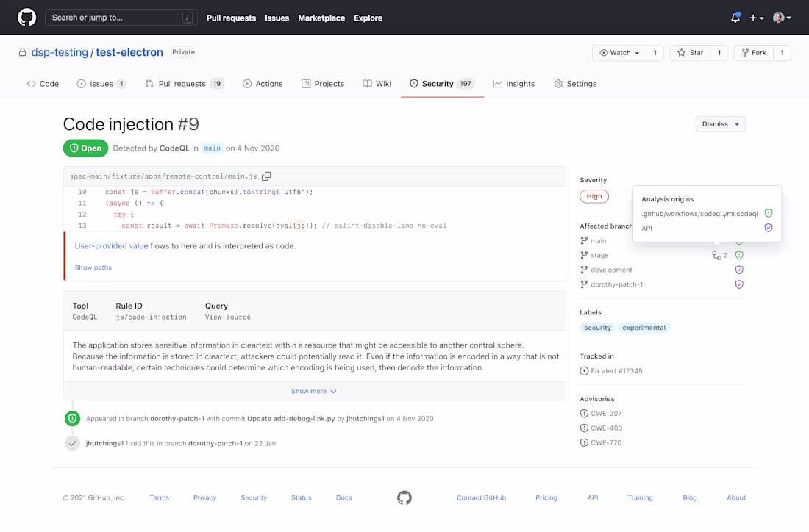Go to Marketplace in header

point(321,18)
